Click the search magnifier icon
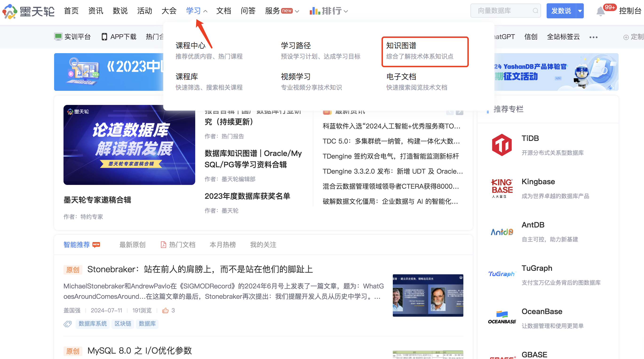Image resolution: width=644 pixels, height=359 pixels. click(x=535, y=11)
